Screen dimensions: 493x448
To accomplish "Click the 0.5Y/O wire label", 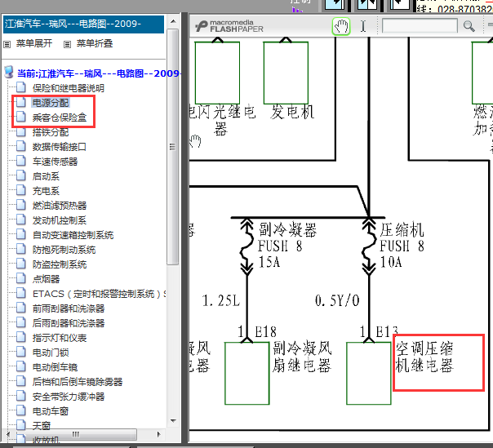I will pos(337,301).
